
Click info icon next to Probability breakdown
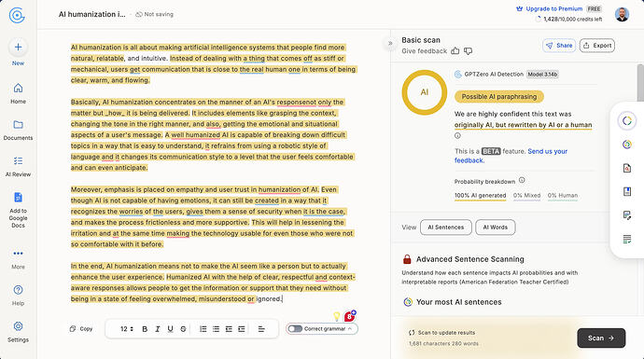point(522,180)
